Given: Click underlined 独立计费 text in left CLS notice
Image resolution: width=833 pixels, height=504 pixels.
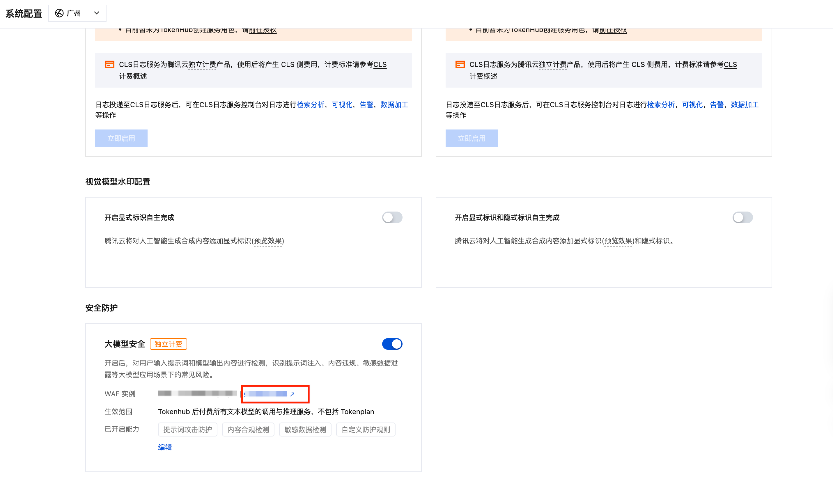Looking at the screenshot, I should click(202, 65).
